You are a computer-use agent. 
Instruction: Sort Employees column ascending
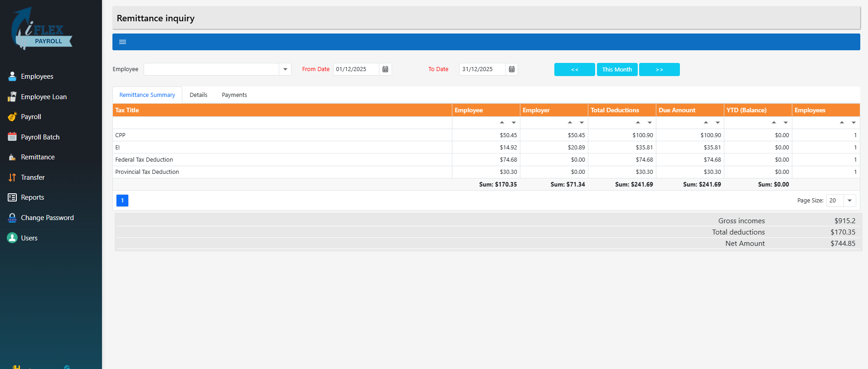[x=842, y=122]
